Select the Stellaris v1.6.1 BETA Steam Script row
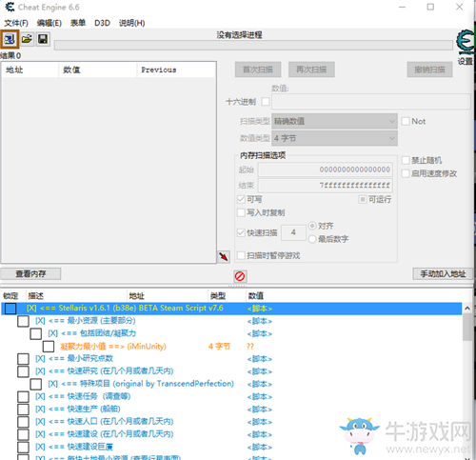The width and height of the screenshot is (476, 460). pyautogui.click(x=231, y=309)
